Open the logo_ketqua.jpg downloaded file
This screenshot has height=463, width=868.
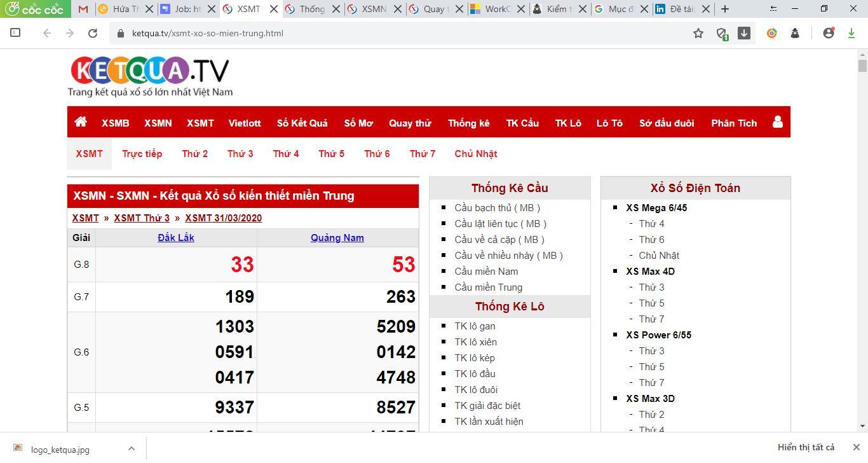[60, 449]
